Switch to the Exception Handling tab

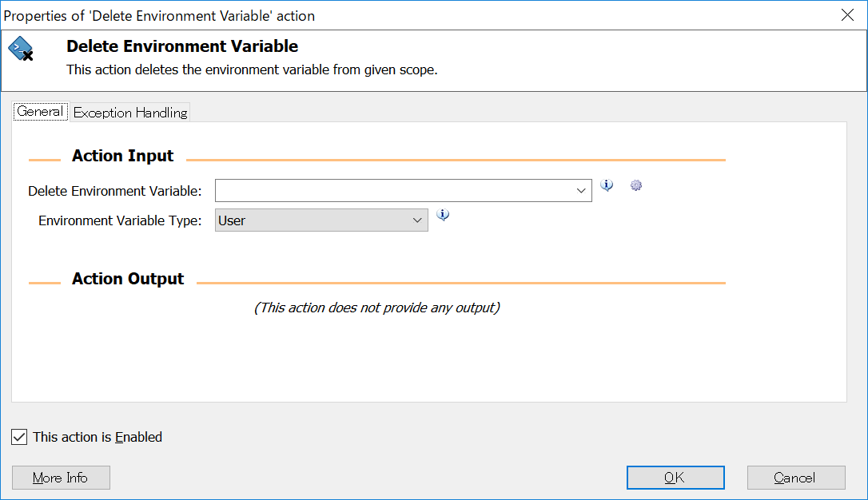click(129, 112)
